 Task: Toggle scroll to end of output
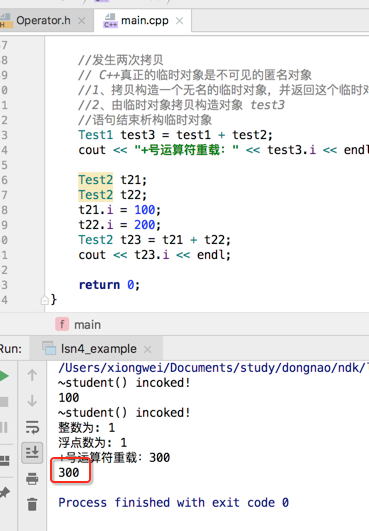(x=32, y=452)
